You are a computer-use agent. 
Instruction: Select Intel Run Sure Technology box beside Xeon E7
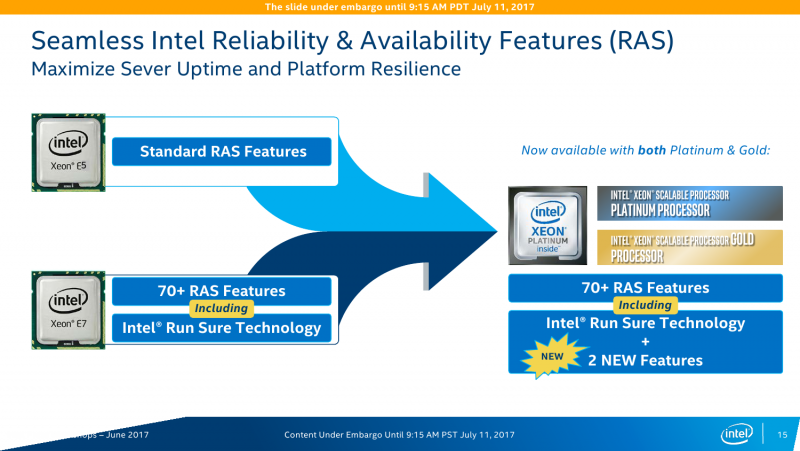221,328
